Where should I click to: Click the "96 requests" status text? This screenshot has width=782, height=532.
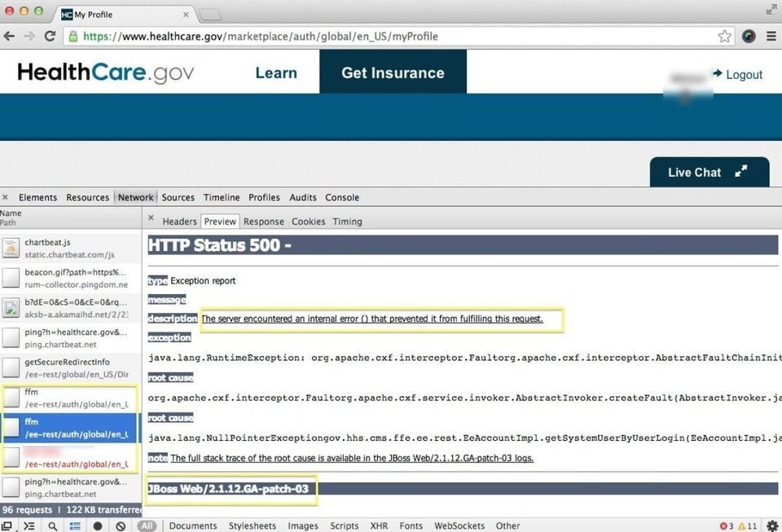pos(27,510)
